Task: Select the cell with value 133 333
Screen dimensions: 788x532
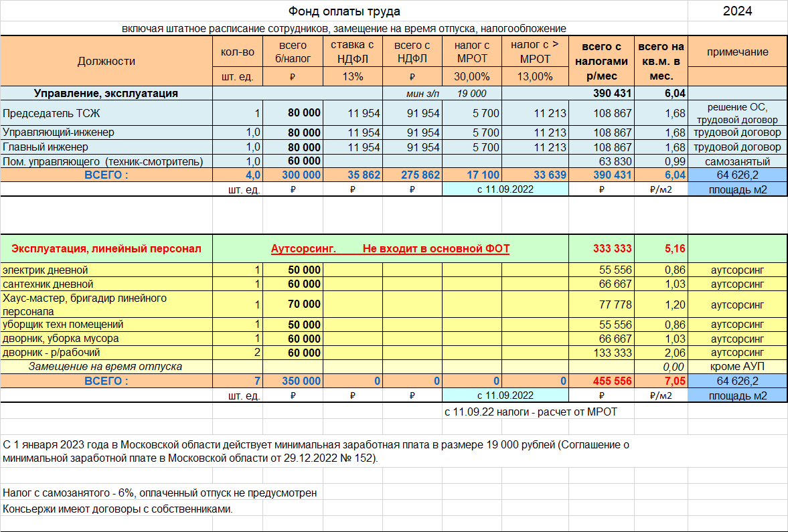Action: (613, 353)
